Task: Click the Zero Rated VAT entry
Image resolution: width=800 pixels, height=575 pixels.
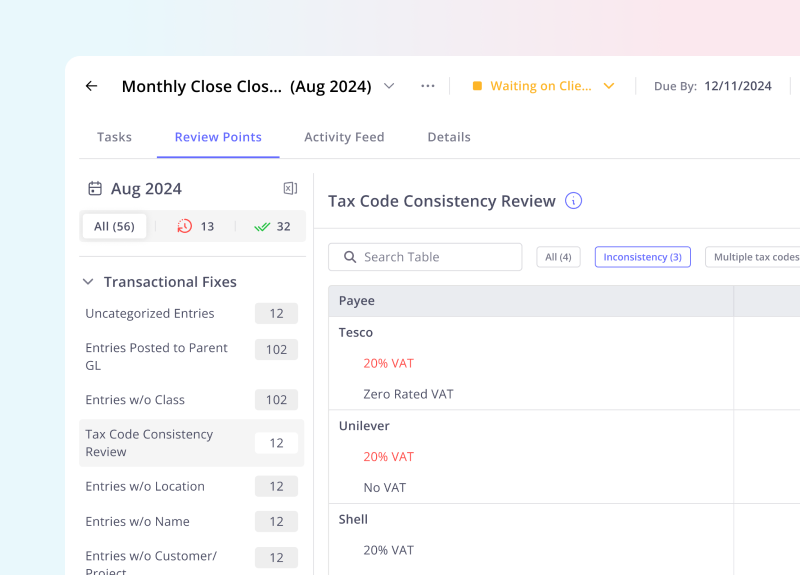Action: pos(408,394)
